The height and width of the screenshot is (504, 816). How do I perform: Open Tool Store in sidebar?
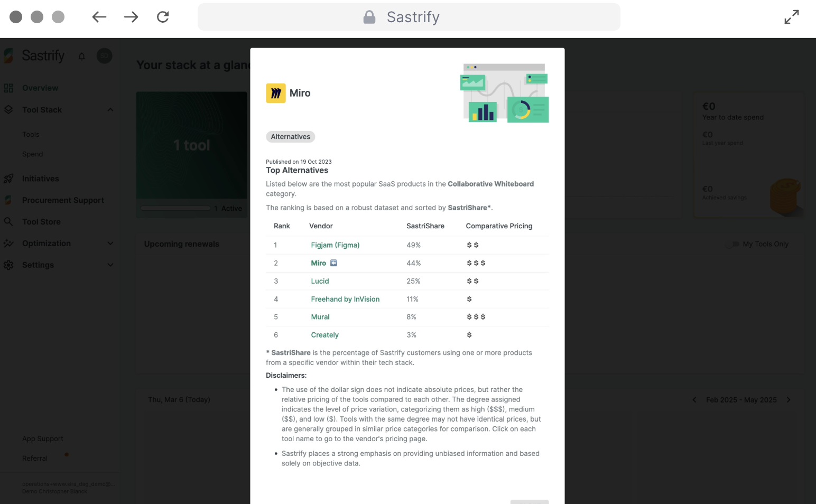[x=41, y=222]
